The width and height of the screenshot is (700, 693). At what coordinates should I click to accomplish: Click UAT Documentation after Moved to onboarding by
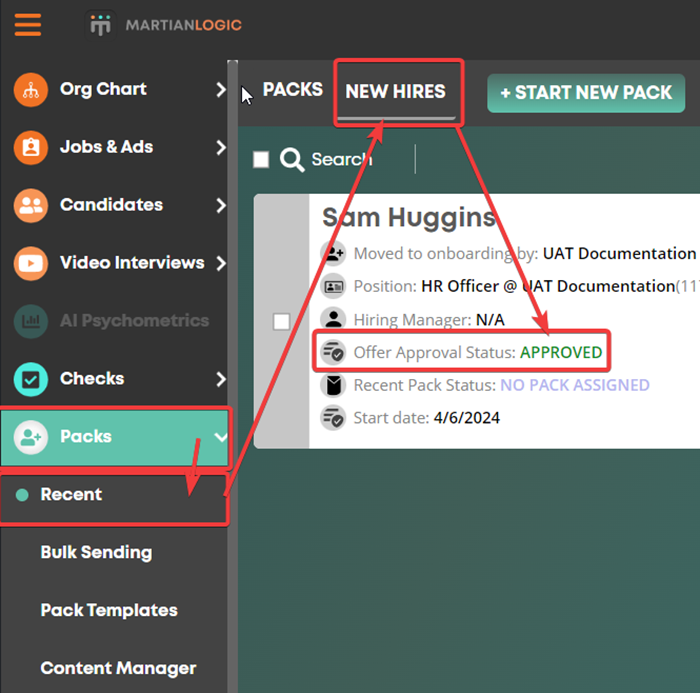[620, 254]
